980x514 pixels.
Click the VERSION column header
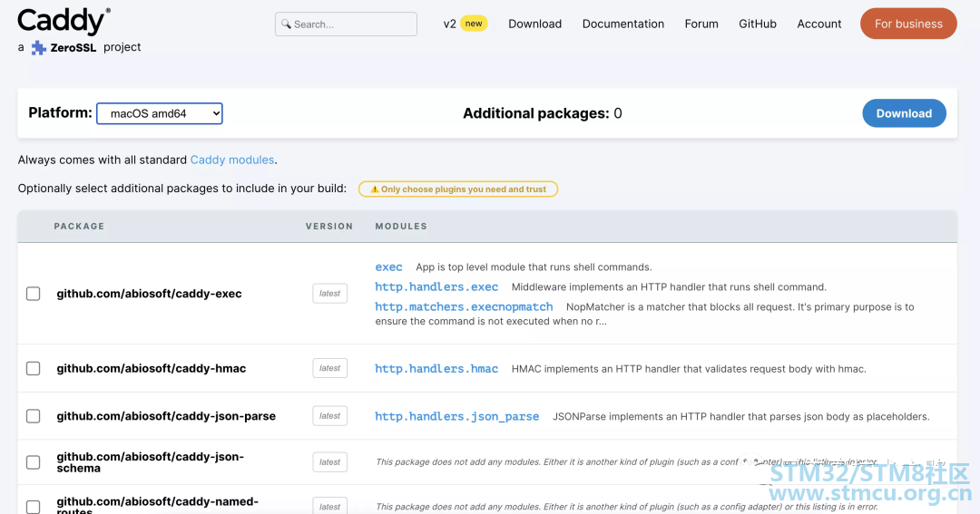tap(329, 226)
